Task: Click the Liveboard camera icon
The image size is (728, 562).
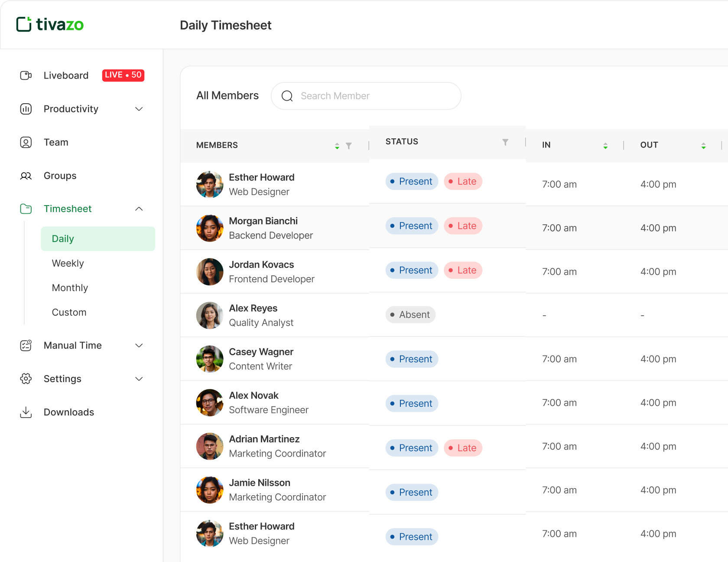Action: point(26,75)
